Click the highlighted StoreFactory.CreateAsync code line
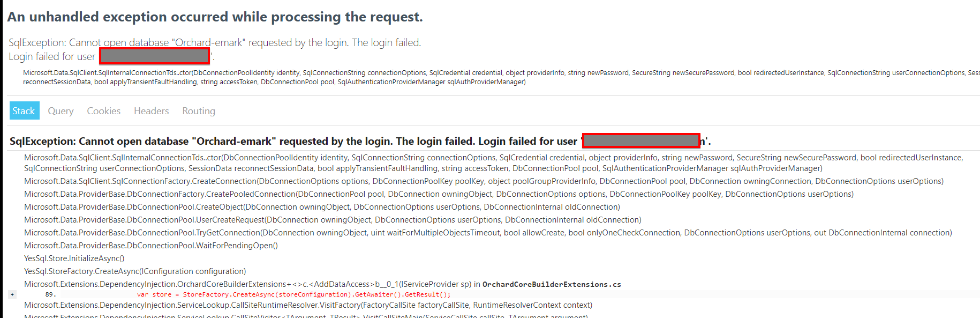This screenshot has height=318, width=980. coord(293,294)
